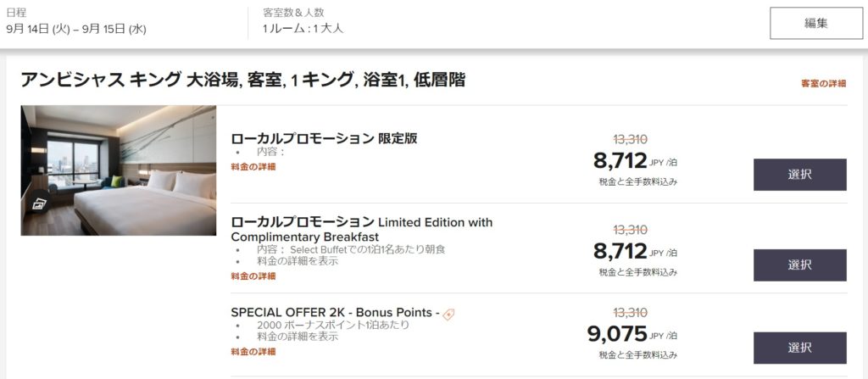This screenshot has height=379, width=868.
Task: Click the 9,075 JPY price
Action: click(617, 334)
